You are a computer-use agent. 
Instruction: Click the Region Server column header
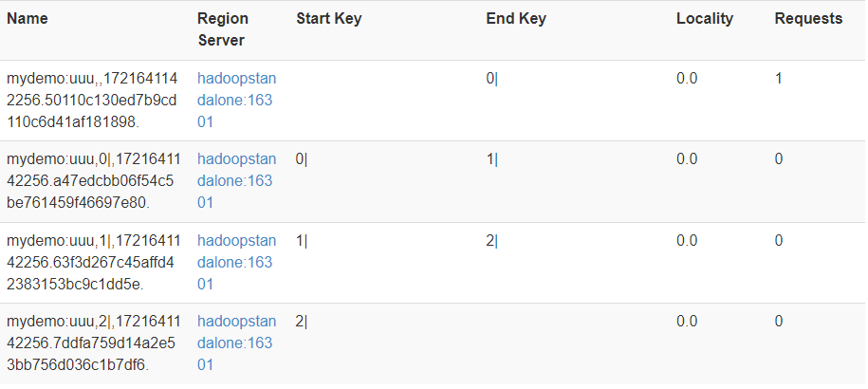pyautogui.click(x=223, y=29)
